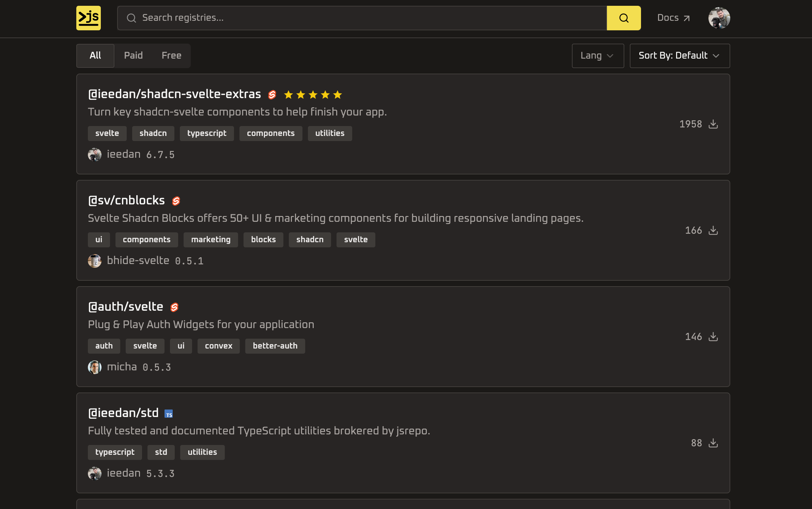812x509 pixels.
Task: Open the @auth/svelte registry title
Action: [125, 307]
